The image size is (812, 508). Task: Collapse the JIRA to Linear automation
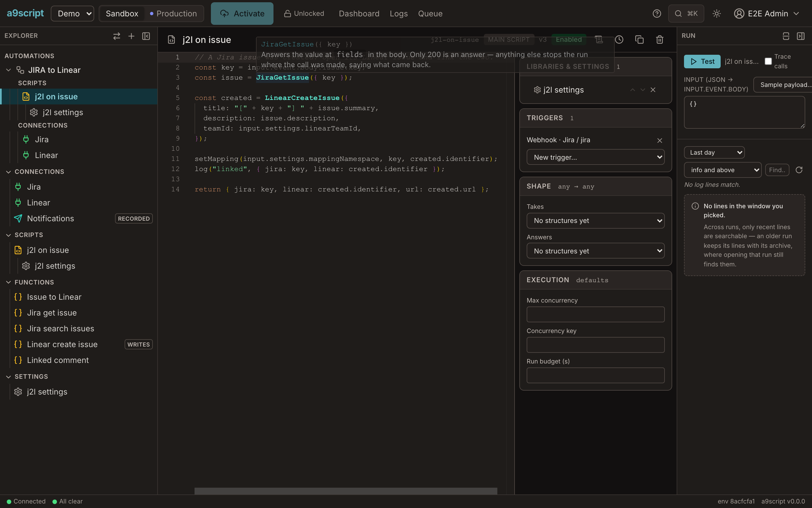9,70
